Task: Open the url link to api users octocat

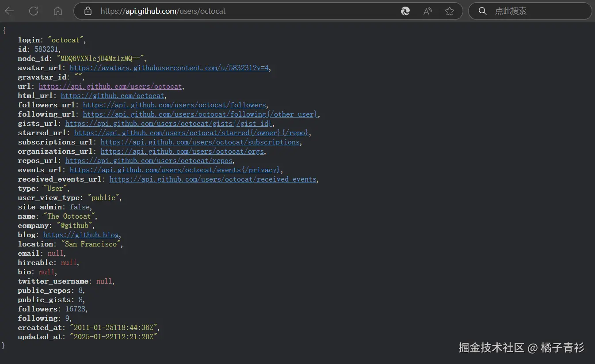Action: point(111,87)
